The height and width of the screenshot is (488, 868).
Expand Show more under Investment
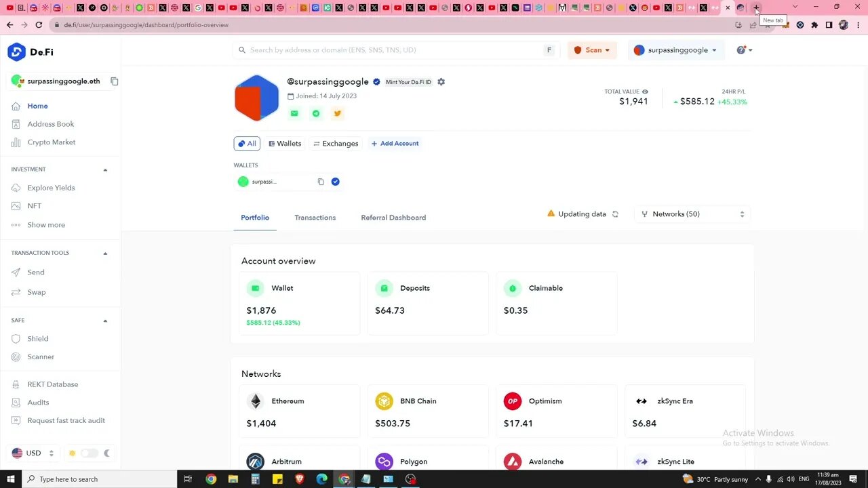click(x=46, y=224)
